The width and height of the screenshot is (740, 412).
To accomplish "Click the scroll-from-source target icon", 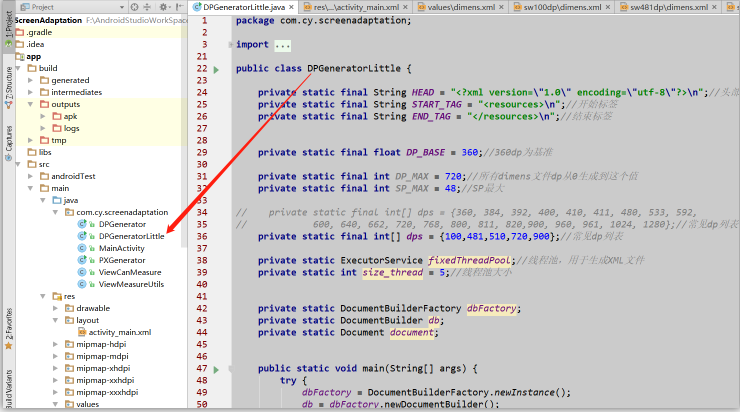I will (x=135, y=7).
